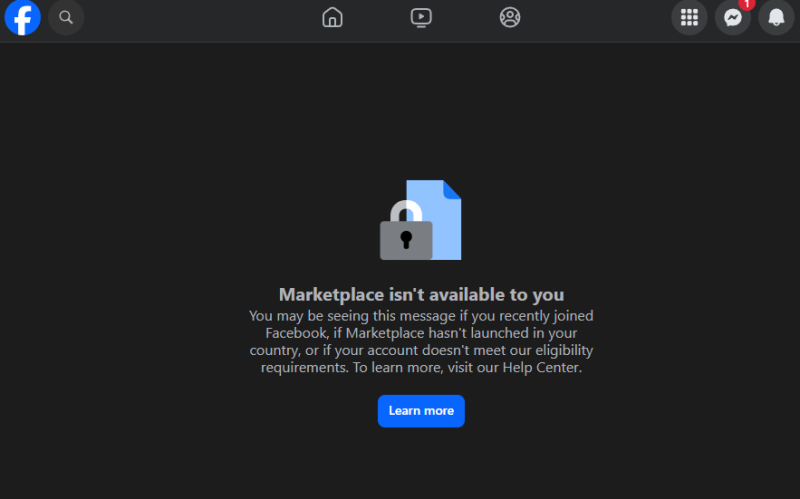The width and height of the screenshot is (800, 499).
Task: Open the Notifications bell
Action: [x=777, y=17]
